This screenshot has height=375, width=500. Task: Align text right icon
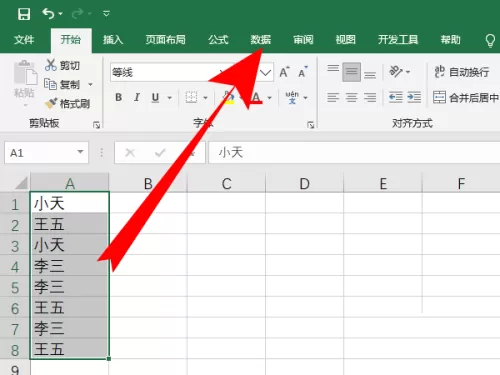(x=370, y=97)
